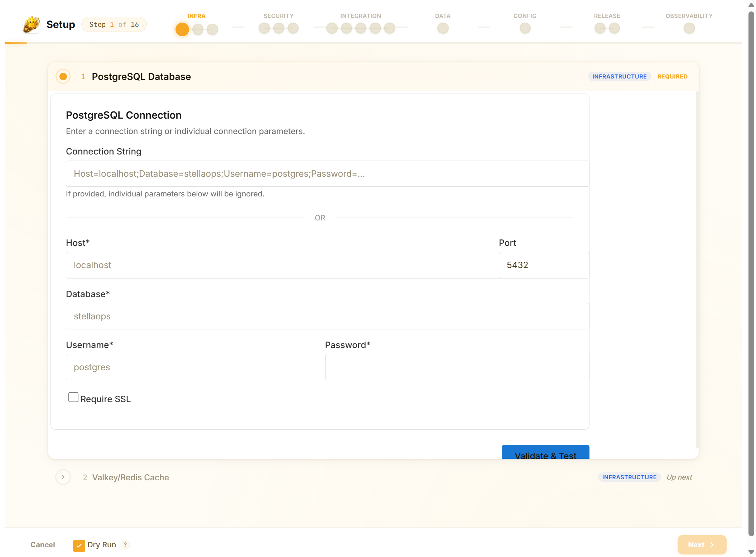Viewport: 756px width, 557px height.
Task: Select the second RELEASE step dot
Action: pos(614,28)
